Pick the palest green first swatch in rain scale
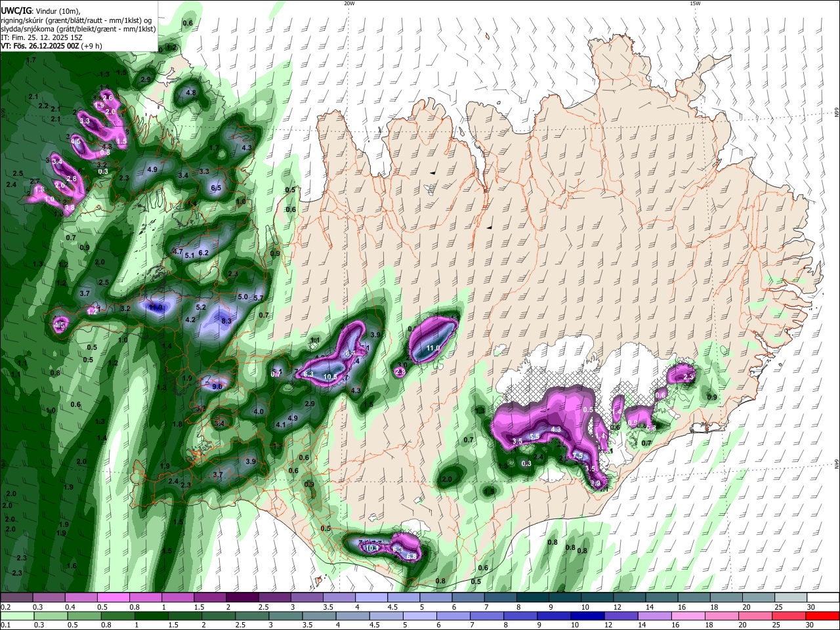Screen dimensions: 840x630 pyautogui.click(x=16, y=616)
